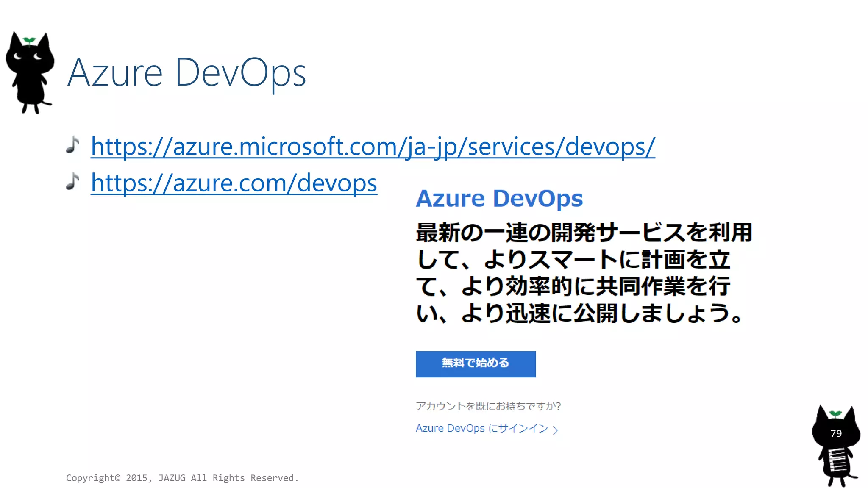The image size is (868, 488).
Task: Click the Copyright© 2015, JAZUG footer text
Action: click(182, 478)
